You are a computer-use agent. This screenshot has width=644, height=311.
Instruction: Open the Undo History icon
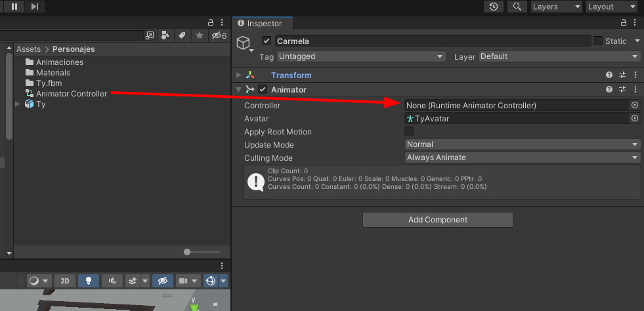(x=494, y=7)
